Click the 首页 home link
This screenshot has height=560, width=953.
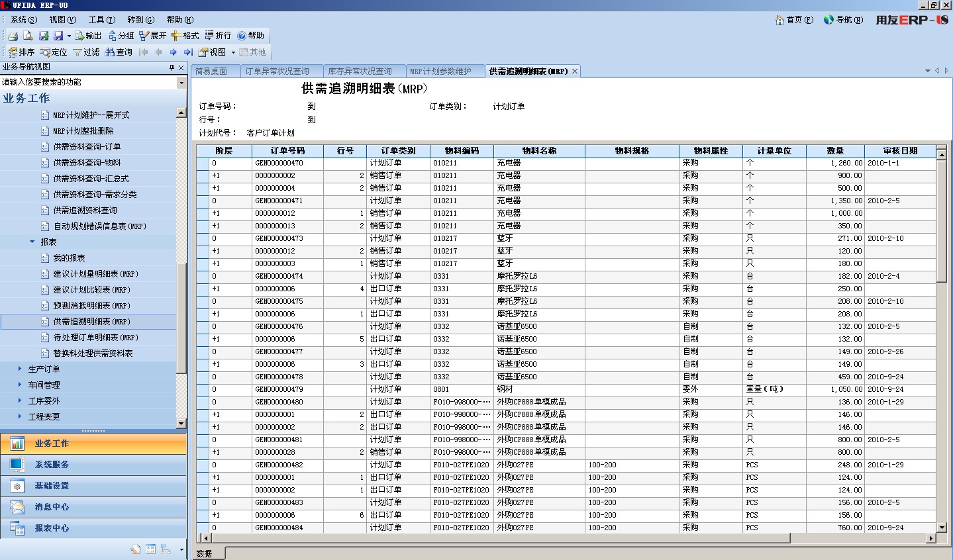(x=794, y=20)
